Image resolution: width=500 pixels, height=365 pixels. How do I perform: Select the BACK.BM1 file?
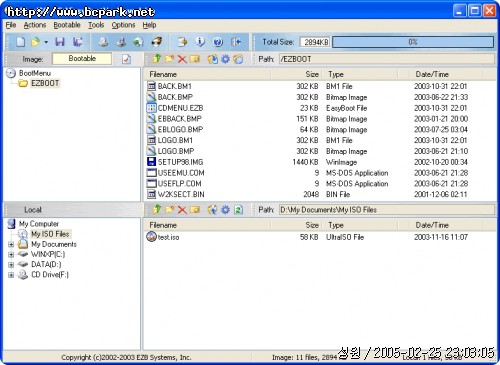click(x=175, y=86)
